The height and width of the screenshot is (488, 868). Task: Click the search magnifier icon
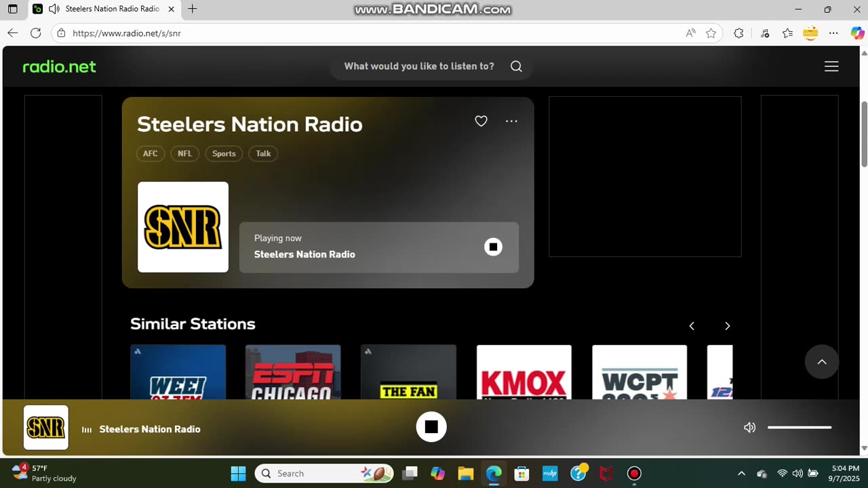[x=516, y=66]
